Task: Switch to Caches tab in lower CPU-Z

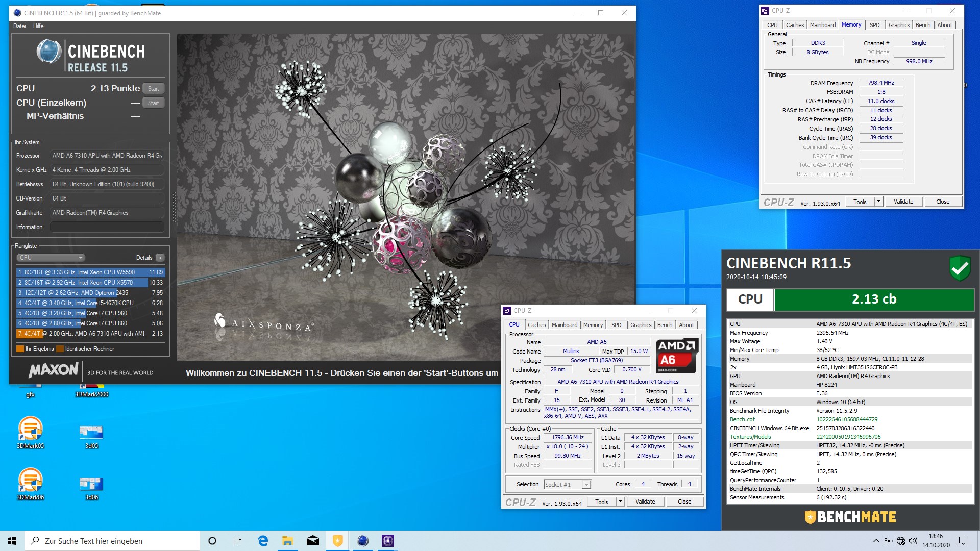Action: 536,325
